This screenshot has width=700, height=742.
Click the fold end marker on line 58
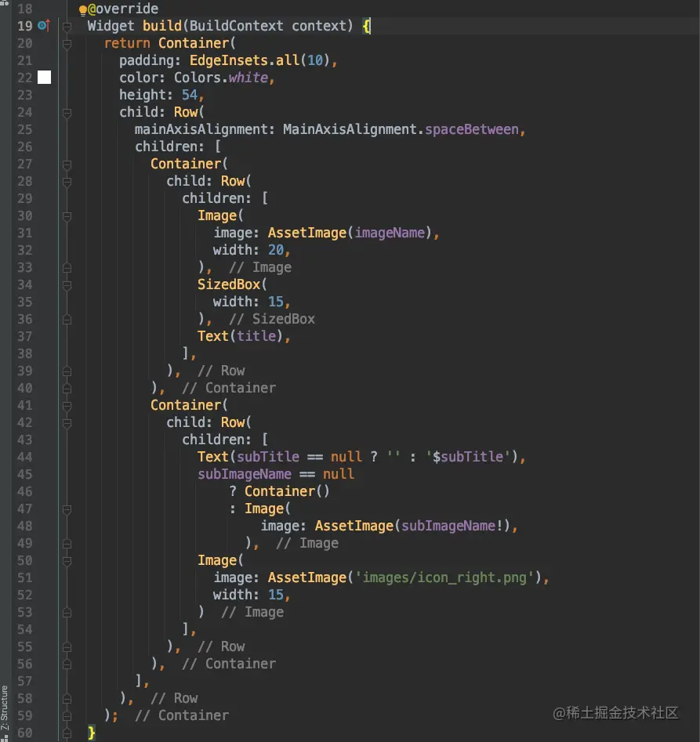[x=67, y=699]
